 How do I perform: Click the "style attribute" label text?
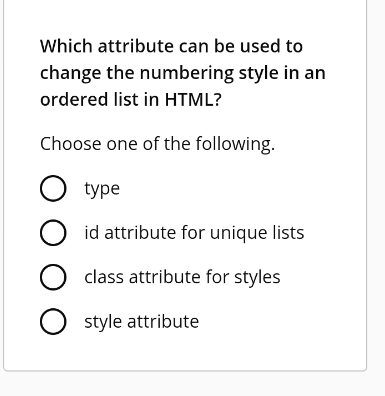tap(142, 322)
